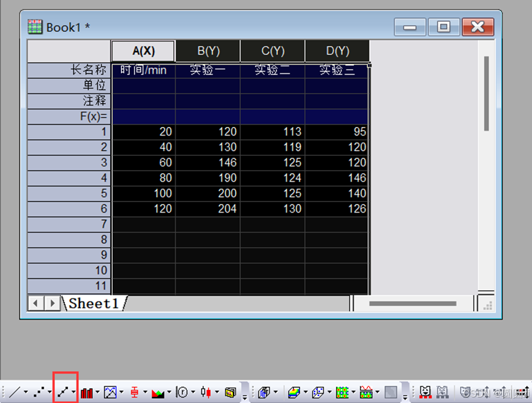
Task: Select the 单位 row header
Action: pos(69,86)
